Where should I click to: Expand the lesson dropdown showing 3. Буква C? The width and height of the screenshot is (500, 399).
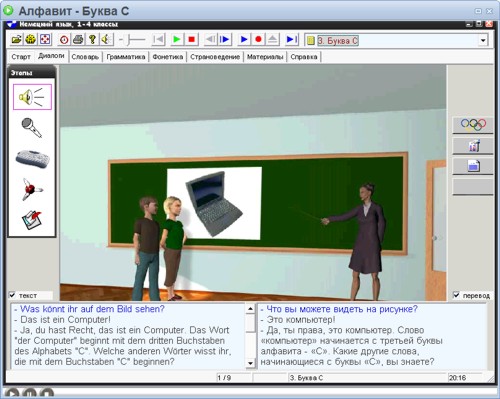tap(483, 41)
